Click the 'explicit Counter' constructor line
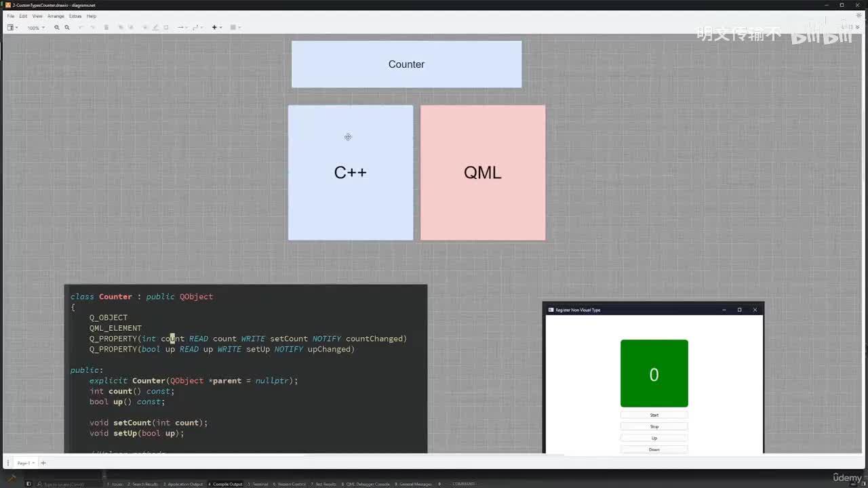The width and height of the screenshot is (868, 488). coord(194,381)
